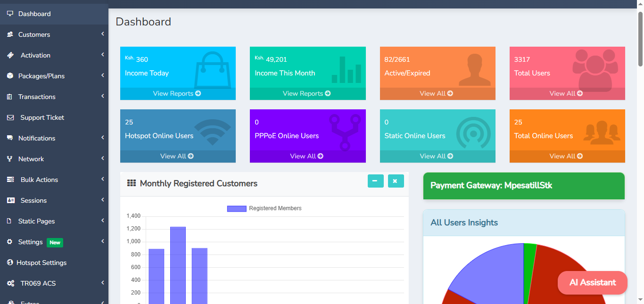The width and height of the screenshot is (644, 304).
Task: Click the Payment Gateway: MpesatillStk banner
Action: point(524,186)
